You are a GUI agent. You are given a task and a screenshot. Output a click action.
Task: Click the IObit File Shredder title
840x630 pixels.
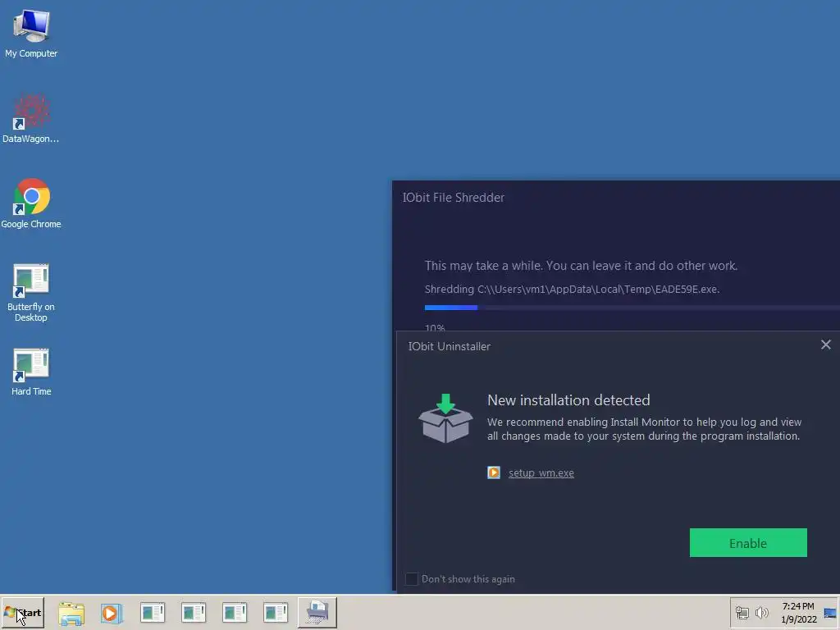point(453,198)
